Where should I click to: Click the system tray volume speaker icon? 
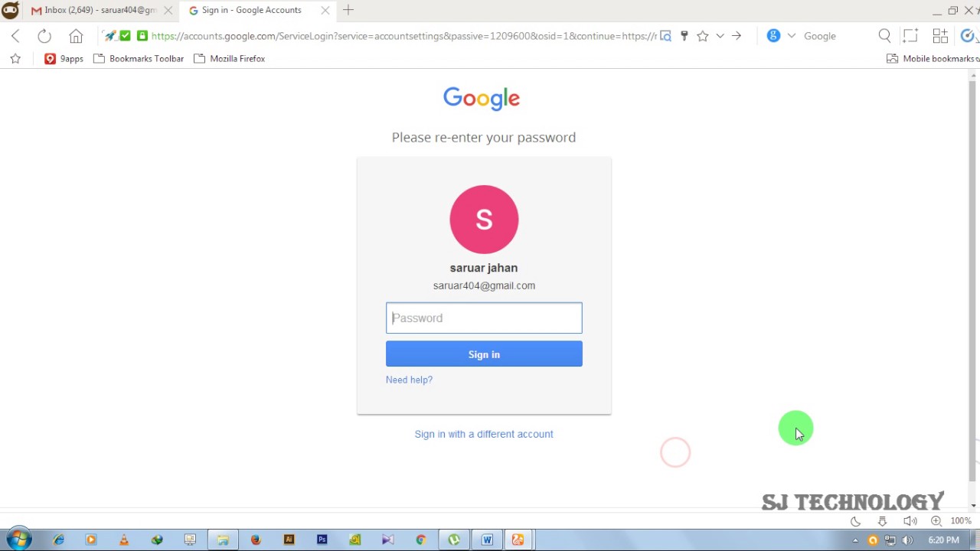(x=907, y=540)
